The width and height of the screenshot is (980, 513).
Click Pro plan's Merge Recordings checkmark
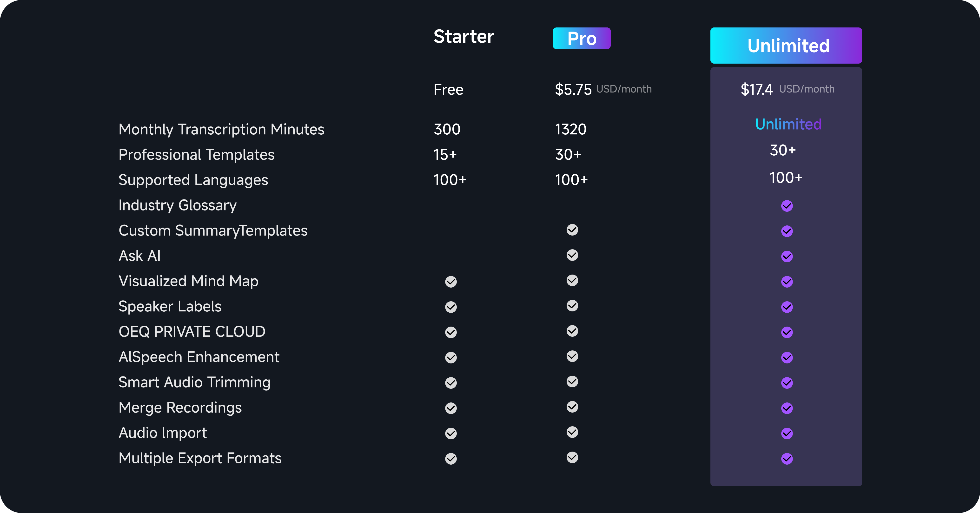(x=572, y=407)
